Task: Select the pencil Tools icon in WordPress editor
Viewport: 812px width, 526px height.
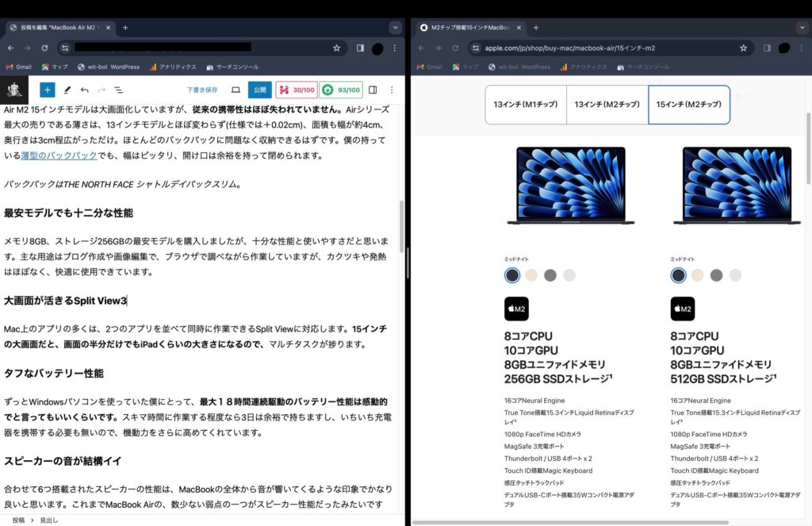Action: [67, 90]
